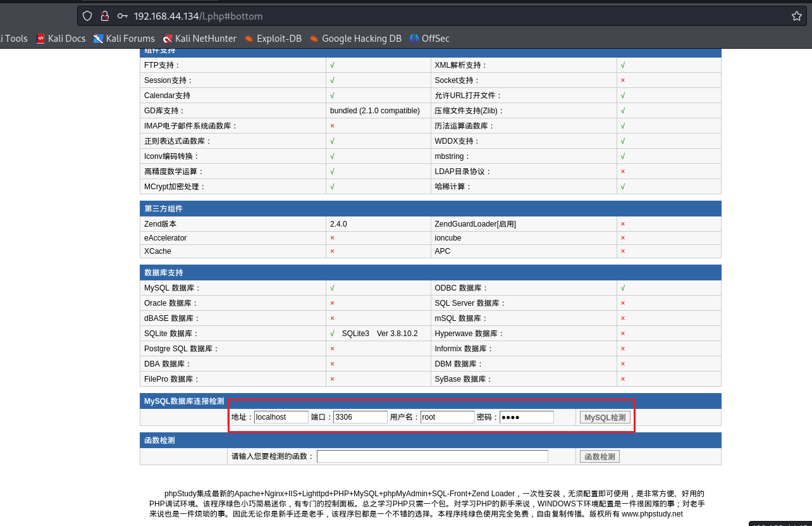Click the MySQL password field

point(526,417)
